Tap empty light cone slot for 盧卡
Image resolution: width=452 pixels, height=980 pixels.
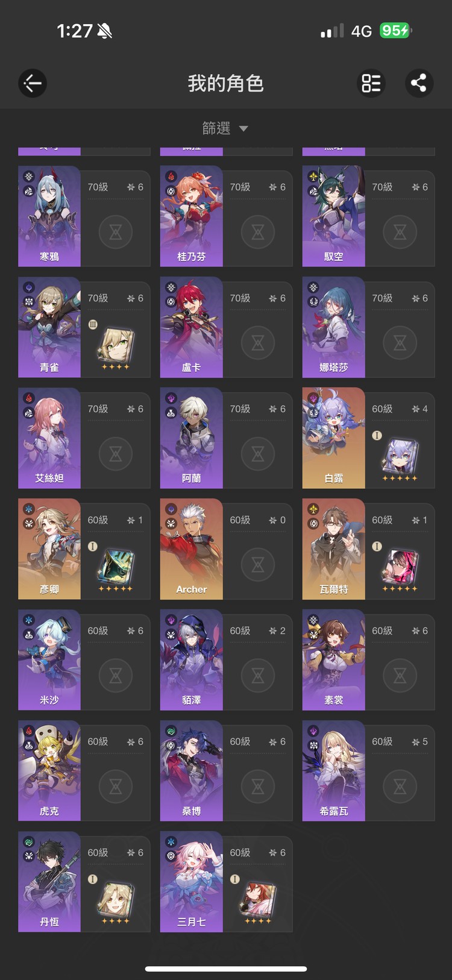point(258,343)
